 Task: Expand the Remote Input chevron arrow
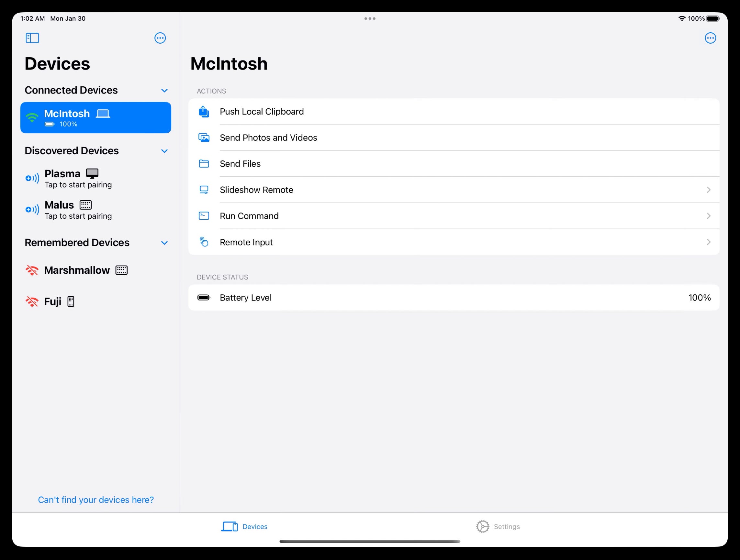click(709, 242)
